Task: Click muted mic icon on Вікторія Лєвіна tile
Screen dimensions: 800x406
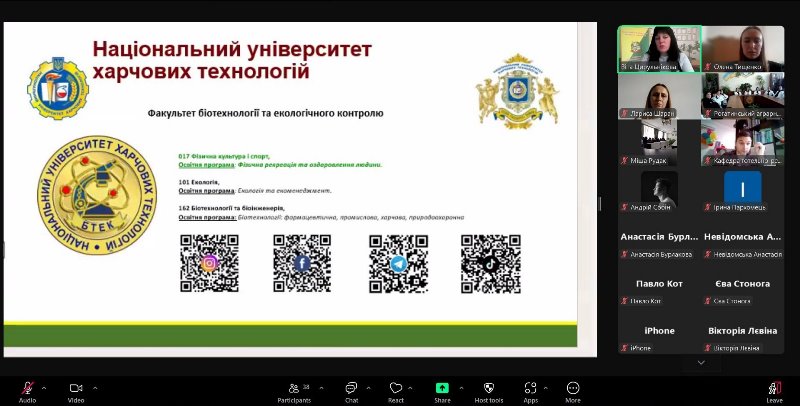Action: (x=708, y=348)
